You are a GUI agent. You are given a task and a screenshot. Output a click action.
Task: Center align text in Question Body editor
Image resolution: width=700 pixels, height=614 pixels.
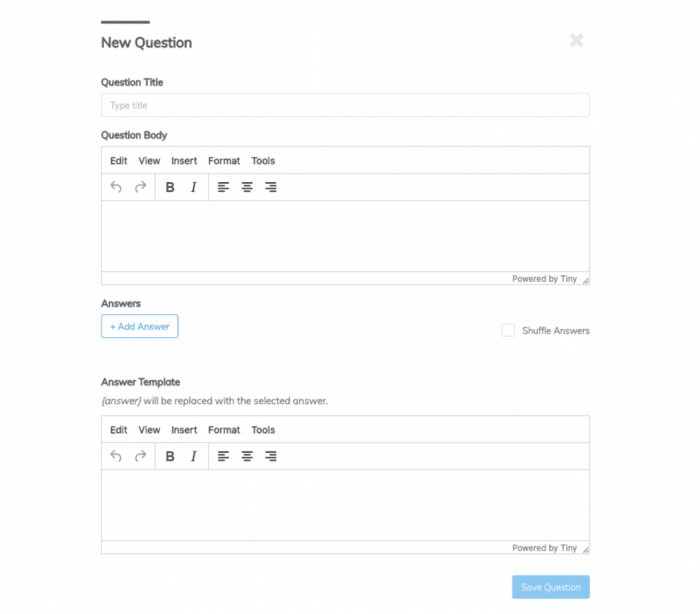247,187
